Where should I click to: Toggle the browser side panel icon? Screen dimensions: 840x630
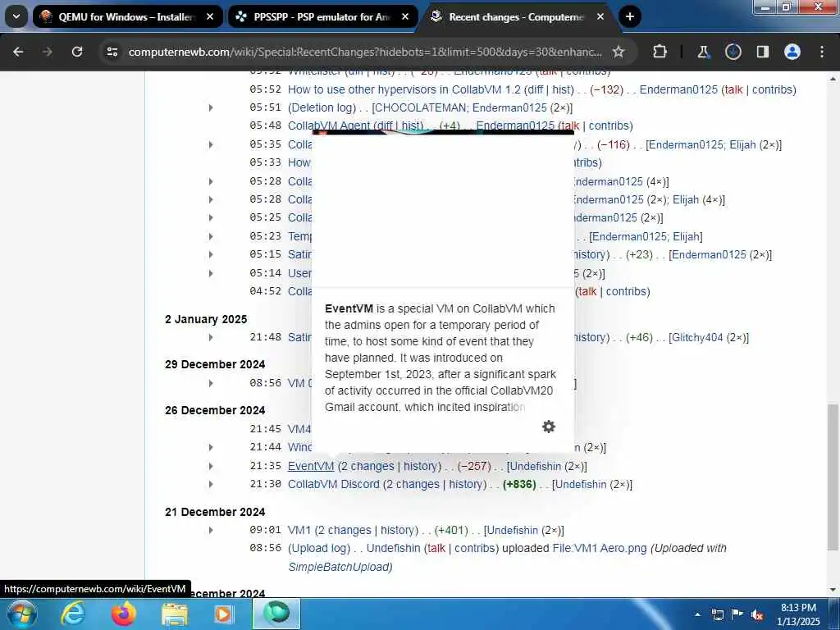click(763, 52)
